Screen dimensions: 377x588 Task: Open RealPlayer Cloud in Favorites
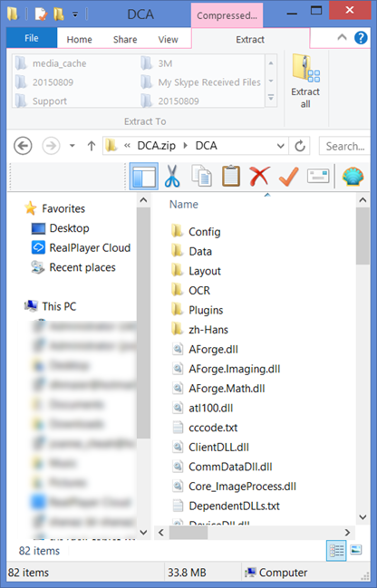[x=81, y=247]
